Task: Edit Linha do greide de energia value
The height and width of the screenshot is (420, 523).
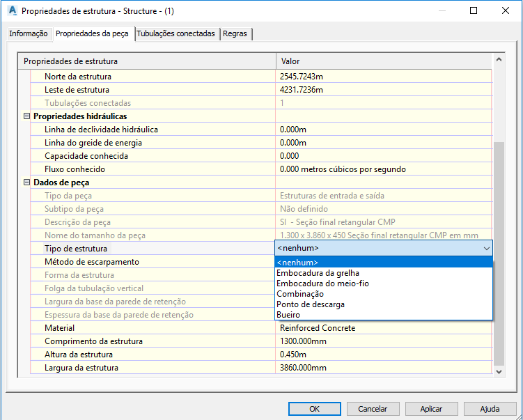Action: click(384, 143)
